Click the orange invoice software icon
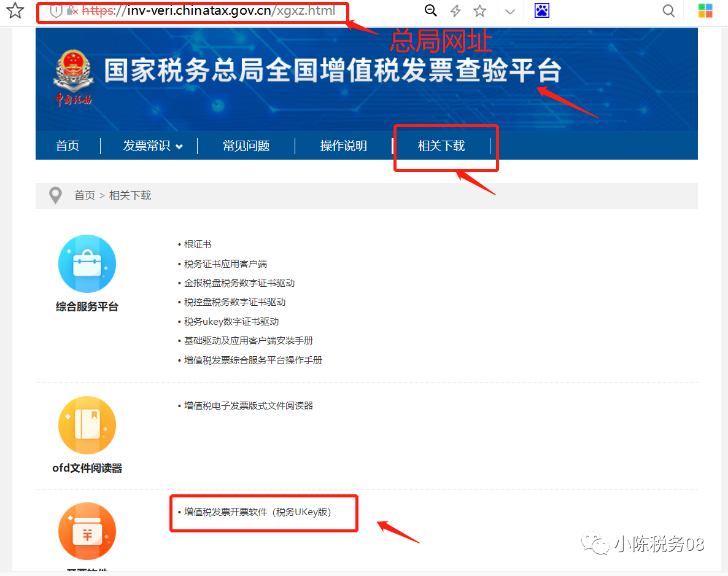This screenshot has height=576, width=728. [87, 531]
